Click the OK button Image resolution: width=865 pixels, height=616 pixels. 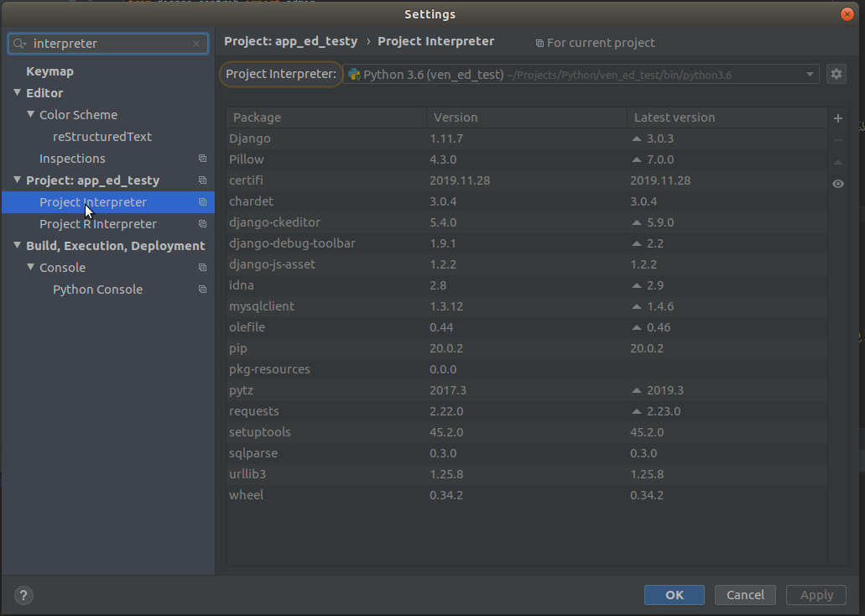click(x=674, y=595)
